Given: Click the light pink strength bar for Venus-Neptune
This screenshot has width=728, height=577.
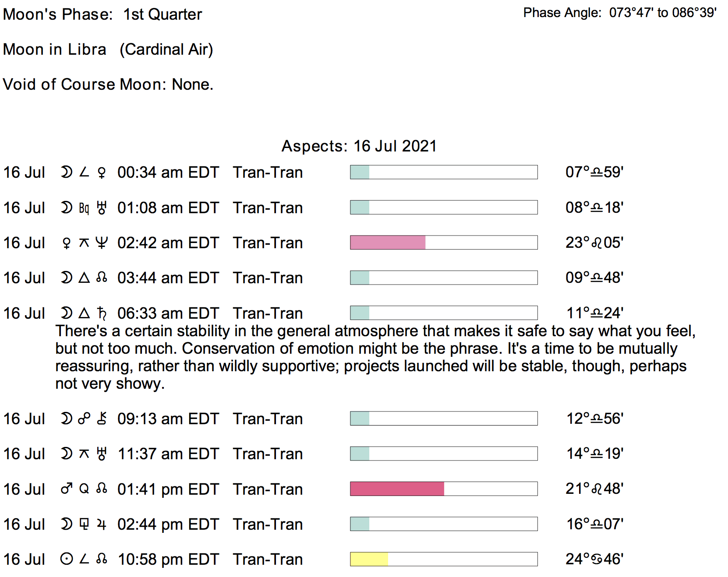Looking at the screenshot, I should [x=388, y=243].
